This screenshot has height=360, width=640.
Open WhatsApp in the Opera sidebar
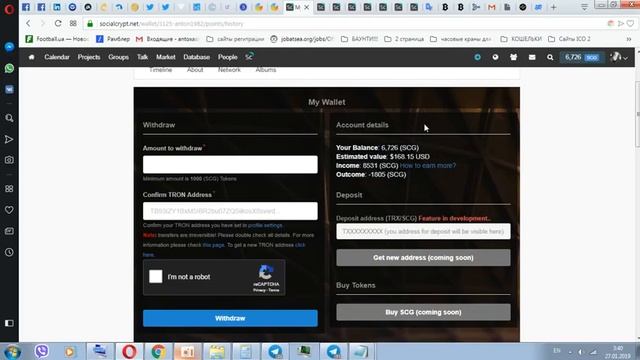(9, 68)
